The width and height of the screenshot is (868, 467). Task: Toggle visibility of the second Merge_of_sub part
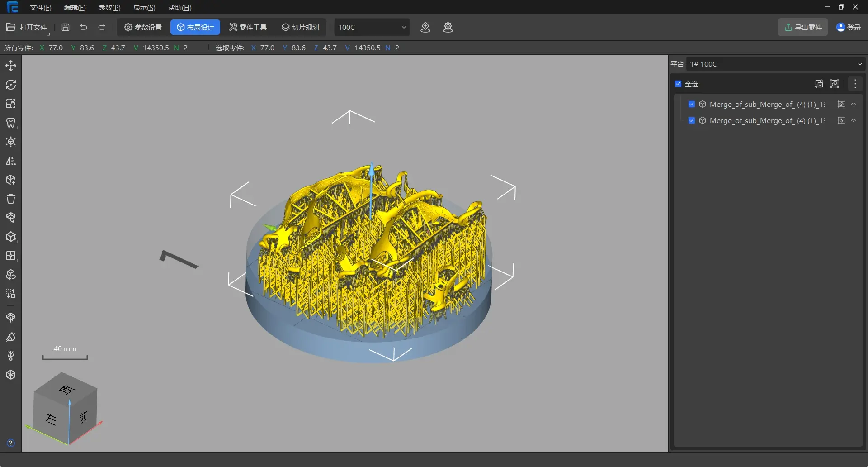854,120
